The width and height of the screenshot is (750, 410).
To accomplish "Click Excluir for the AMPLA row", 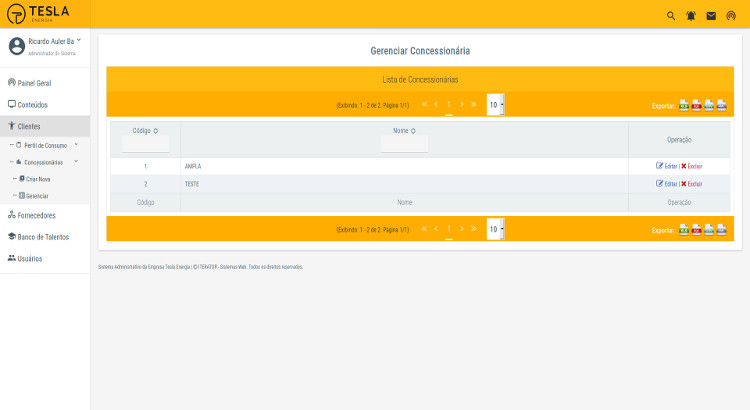I will point(692,166).
